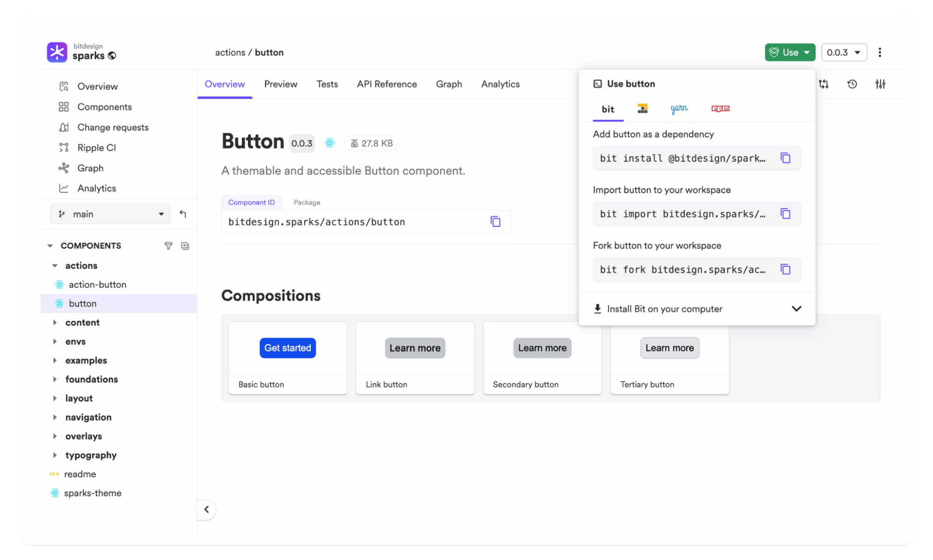Viewport: 933px width, 560px height.
Task: Expand Install Bit on your computer
Action: 697,309
